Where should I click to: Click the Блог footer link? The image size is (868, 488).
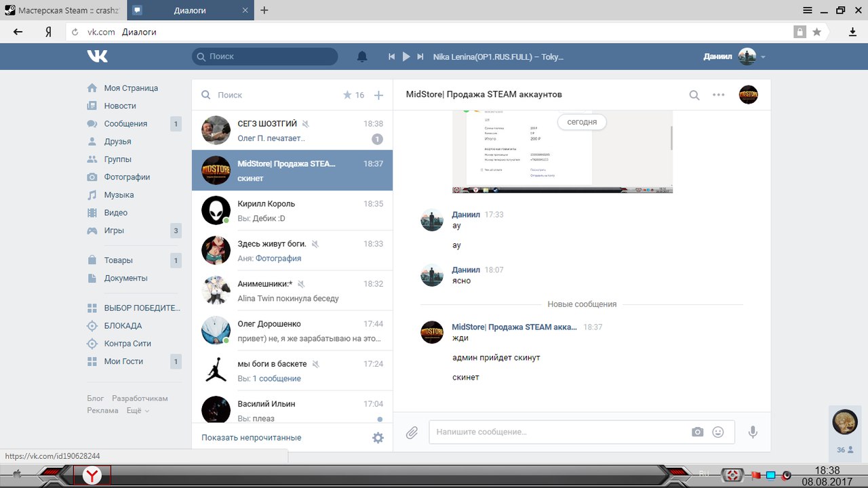96,399
